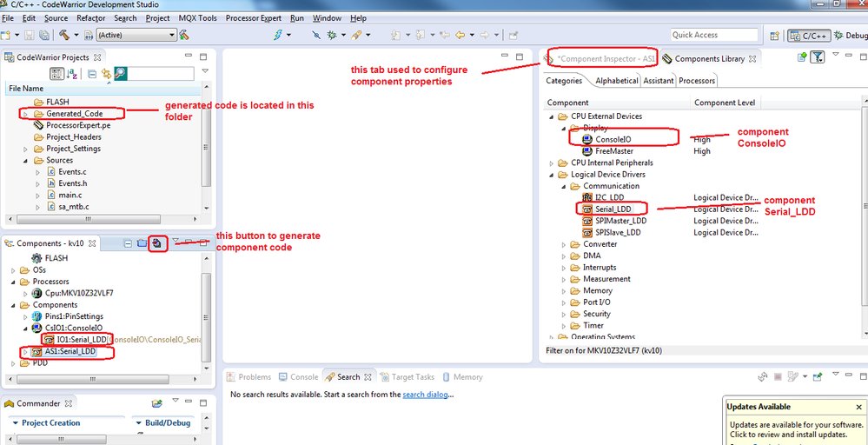Click the search dialog link

[425, 395]
